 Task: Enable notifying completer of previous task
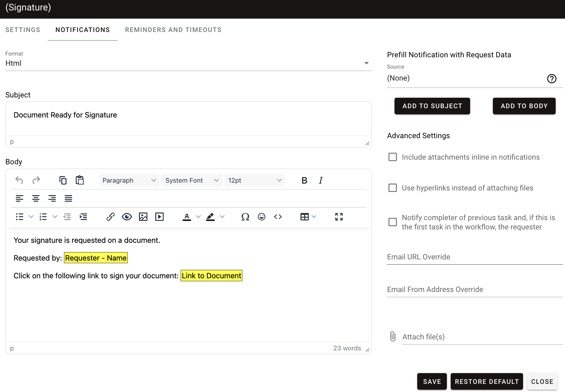point(392,222)
